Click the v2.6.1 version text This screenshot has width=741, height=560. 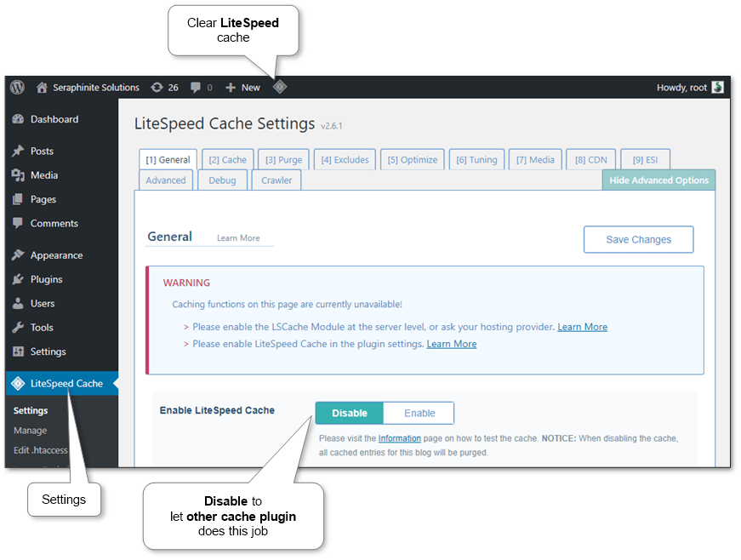click(332, 126)
